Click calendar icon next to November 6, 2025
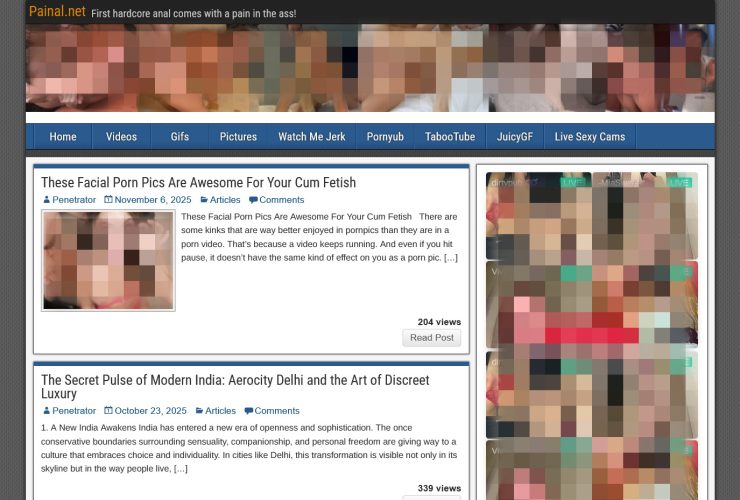This screenshot has height=500, width=740. pyautogui.click(x=109, y=200)
